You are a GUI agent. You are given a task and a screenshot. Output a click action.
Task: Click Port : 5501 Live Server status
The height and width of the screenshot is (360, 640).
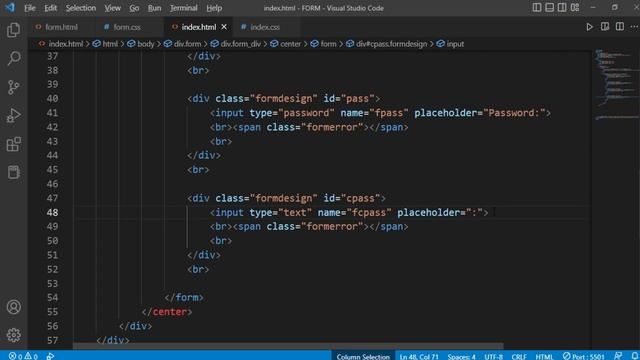pos(584,356)
